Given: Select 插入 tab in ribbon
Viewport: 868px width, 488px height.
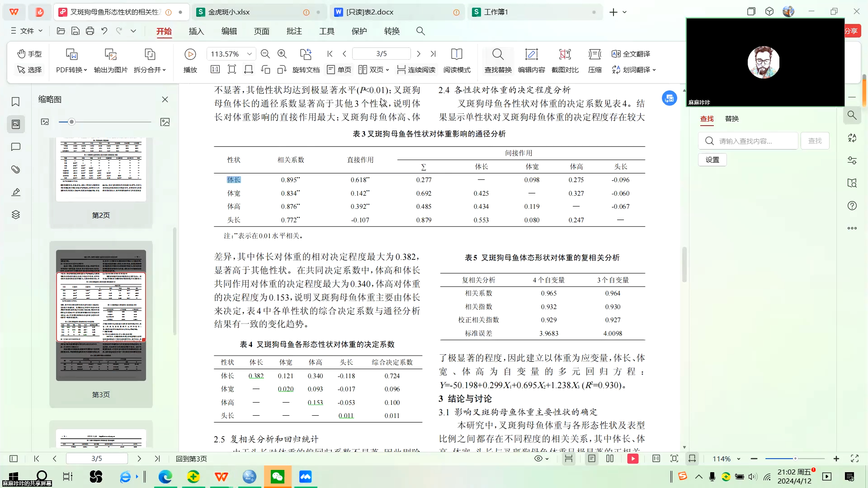Looking at the screenshot, I should click(196, 31).
